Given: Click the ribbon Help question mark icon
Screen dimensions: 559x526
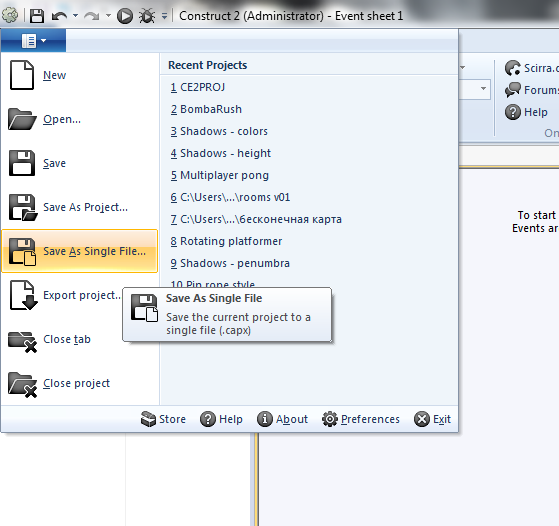Looking at the screenshot, I should (x=513, y=112).
